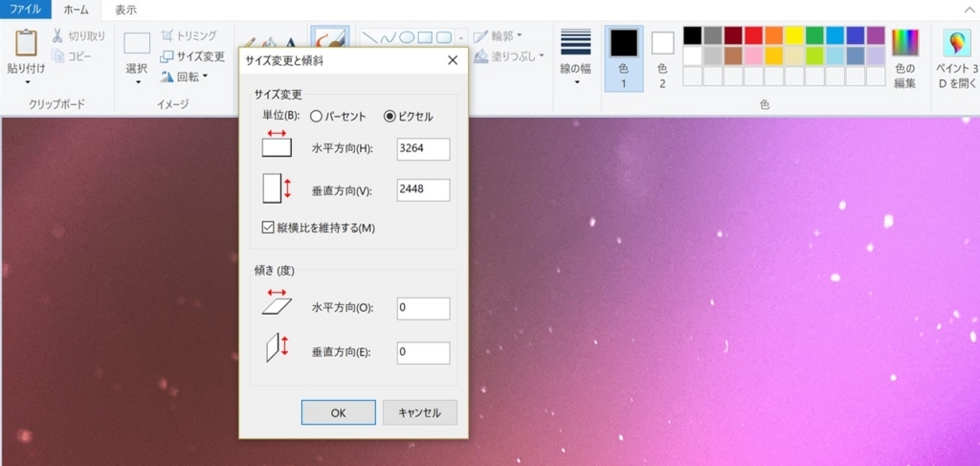Screen dimensions: 980x466
Task: Click the shape Fill (塗りつぶし) icon
Action: coord(480,56)
